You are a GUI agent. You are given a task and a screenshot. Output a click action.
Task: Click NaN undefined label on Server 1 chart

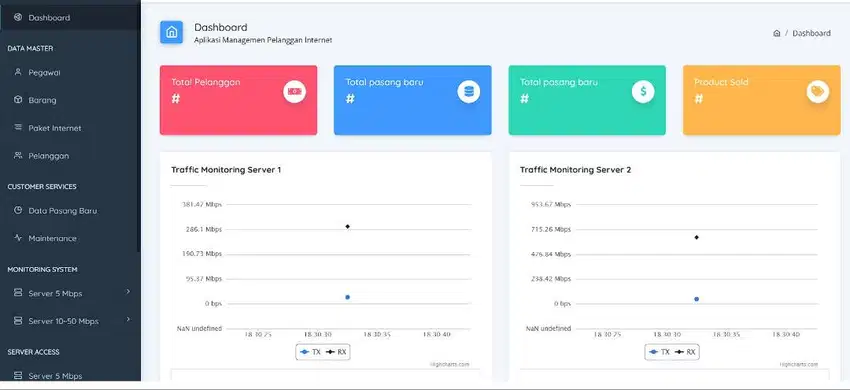pyautogui.click(x=199, y=328)
